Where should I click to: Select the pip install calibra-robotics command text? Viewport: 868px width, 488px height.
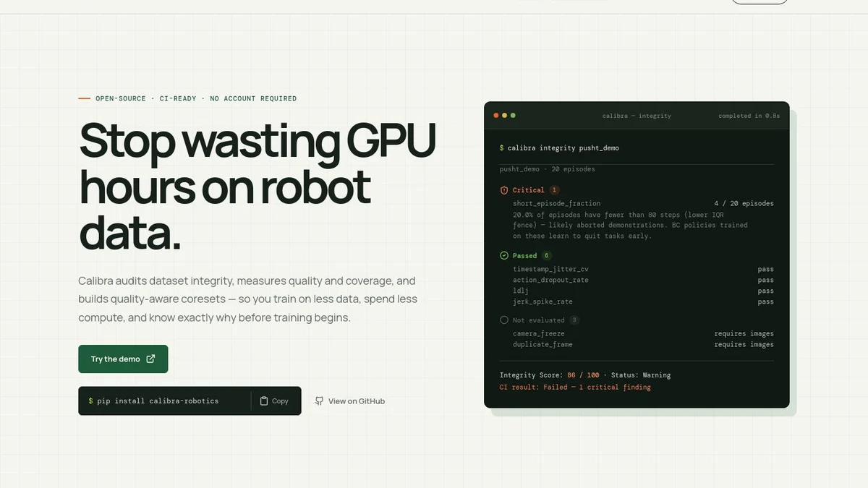tap(158, 401)
